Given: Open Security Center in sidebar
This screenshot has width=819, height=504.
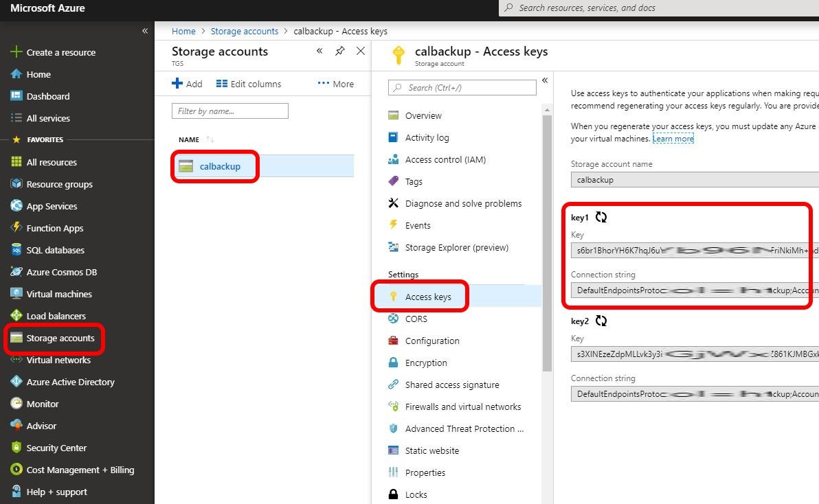Looking at the screenshot, I should [56, 448].
